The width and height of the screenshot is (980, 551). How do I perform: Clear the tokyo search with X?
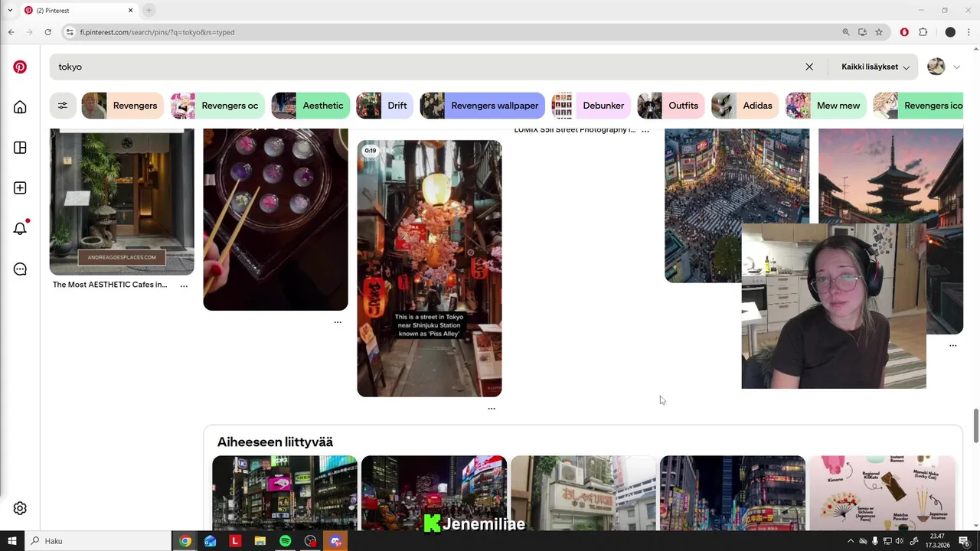click(809, 67)
